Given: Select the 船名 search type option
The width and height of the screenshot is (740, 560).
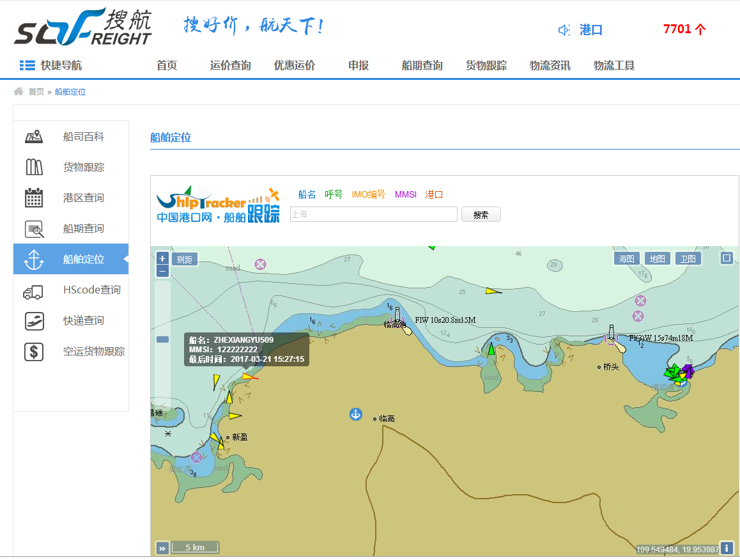Looking at the screenshot, I should (307, 194).
